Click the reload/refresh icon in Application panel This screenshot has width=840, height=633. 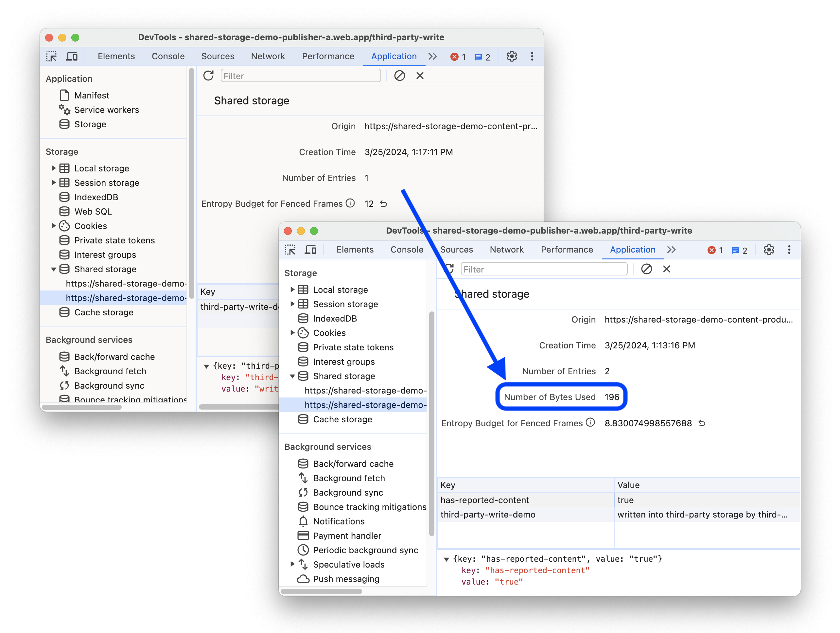209,76
